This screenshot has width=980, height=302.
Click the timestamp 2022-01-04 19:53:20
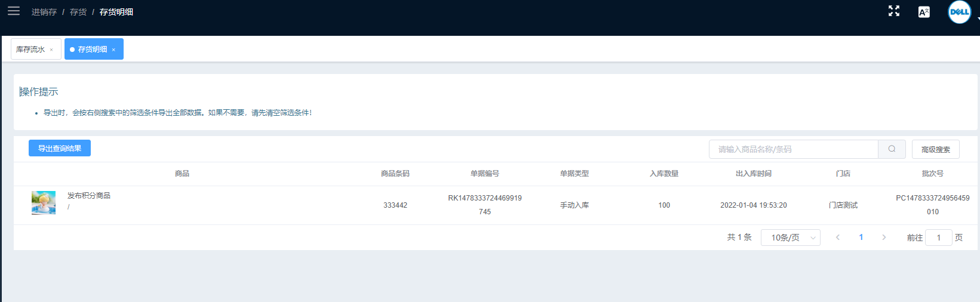click(754, 205)
